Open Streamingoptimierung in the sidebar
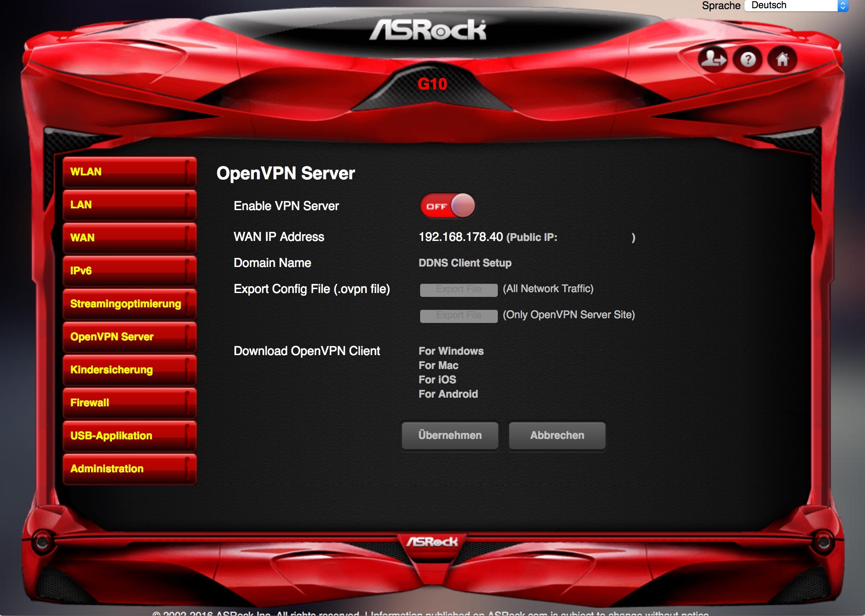The image size is (865, 616). [129, 304]
